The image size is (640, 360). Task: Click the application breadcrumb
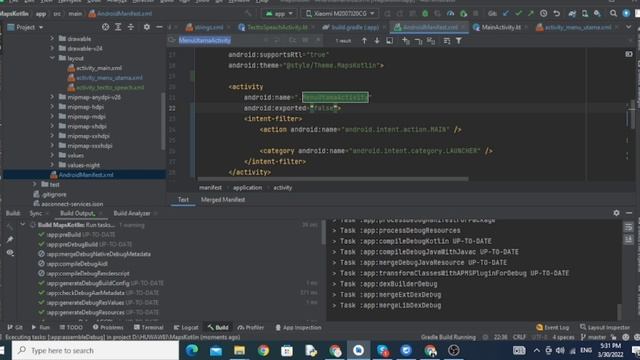point(247,188)
